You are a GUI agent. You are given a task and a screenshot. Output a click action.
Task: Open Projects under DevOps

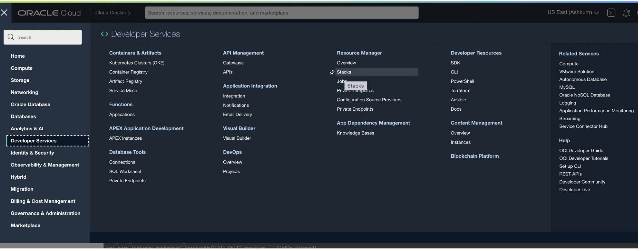pos(231,172)
